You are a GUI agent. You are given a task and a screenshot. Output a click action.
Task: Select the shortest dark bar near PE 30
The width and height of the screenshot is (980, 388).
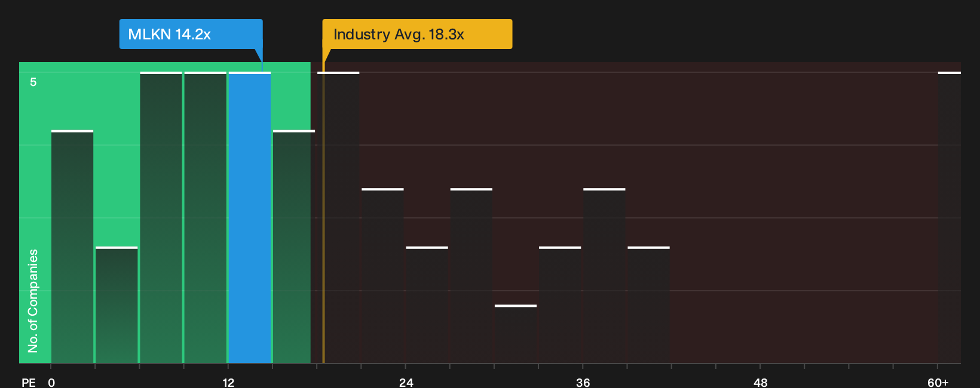516,334
